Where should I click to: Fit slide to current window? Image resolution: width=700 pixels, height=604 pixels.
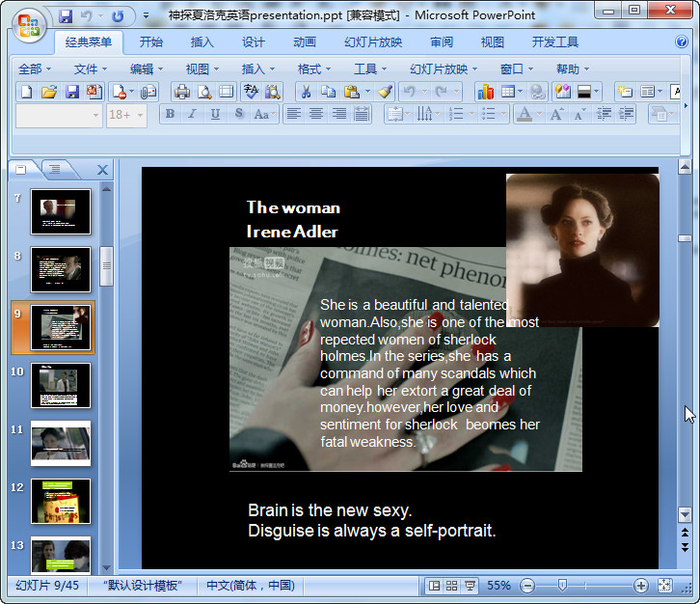[664, 586]
